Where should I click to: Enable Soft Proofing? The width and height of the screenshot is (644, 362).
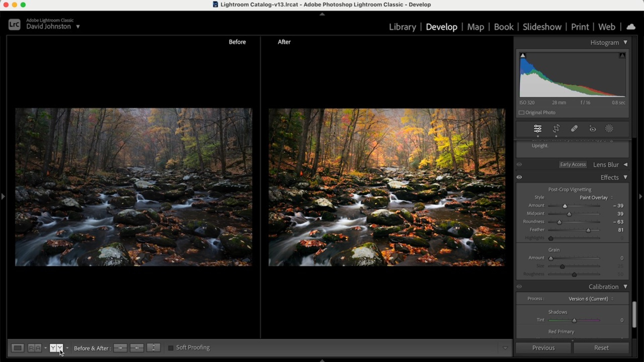(170, 348)
